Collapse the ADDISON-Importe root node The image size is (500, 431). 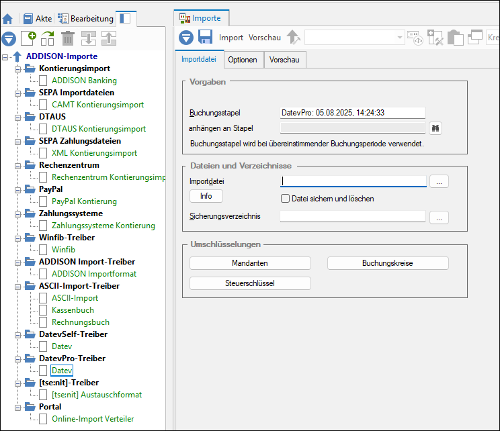(5, 57)
